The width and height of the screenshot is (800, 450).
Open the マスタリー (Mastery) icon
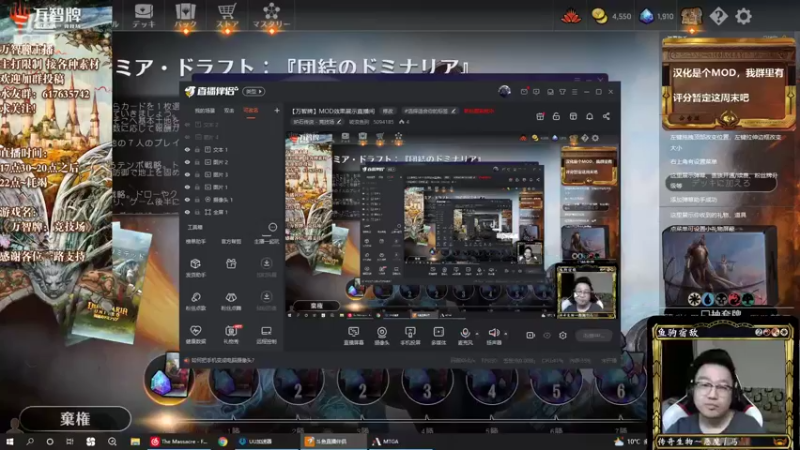click(x=271, y=16)
